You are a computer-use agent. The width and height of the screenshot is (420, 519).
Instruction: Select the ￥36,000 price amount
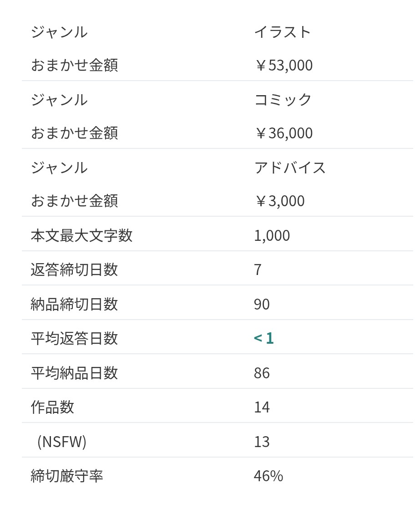[283, 133]
